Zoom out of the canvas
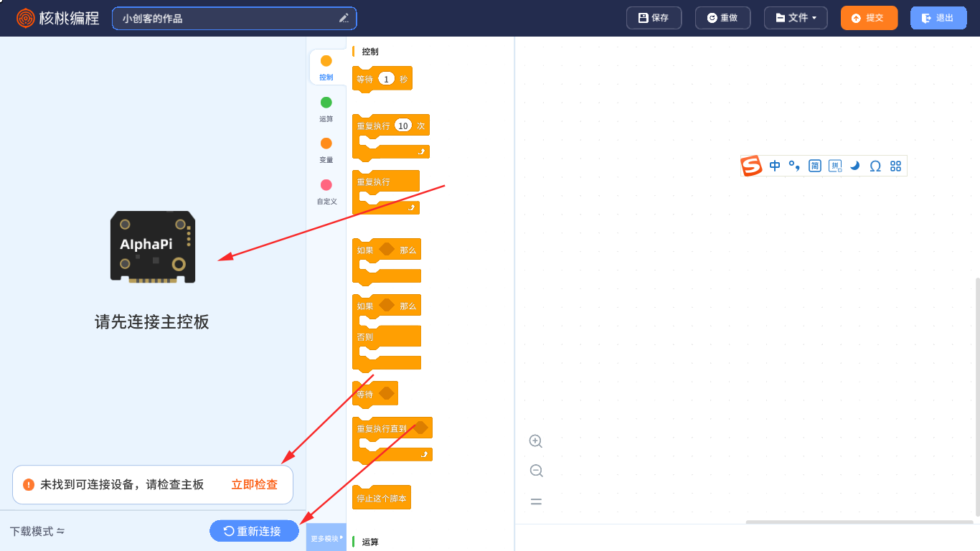 click(x=535, y=471)
